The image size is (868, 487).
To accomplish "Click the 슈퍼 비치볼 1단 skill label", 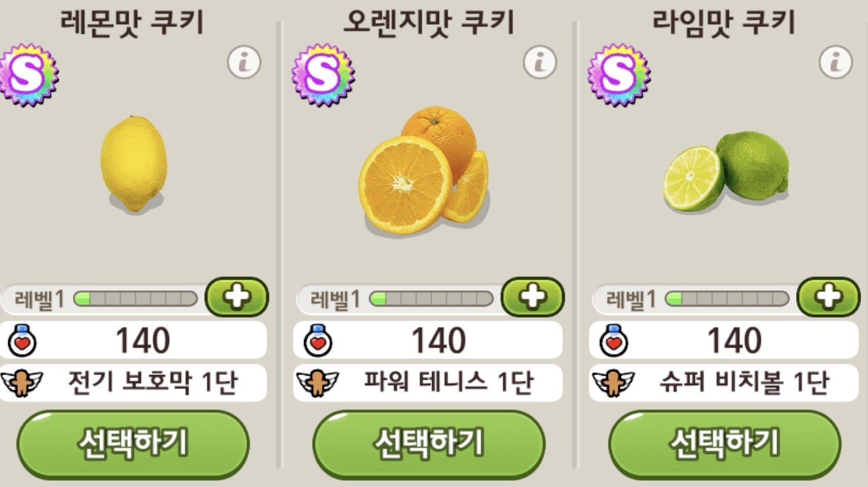I will coord(744,383).
